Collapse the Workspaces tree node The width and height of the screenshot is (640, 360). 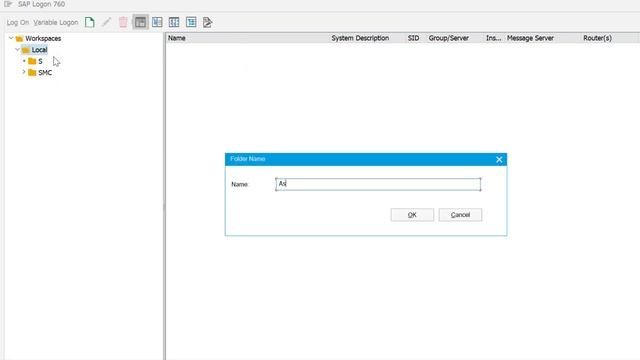click(x=11, y=38)
